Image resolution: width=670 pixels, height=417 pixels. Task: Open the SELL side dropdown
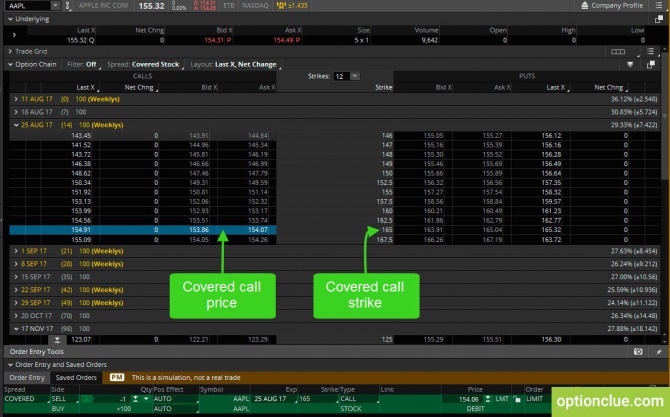click(64, 399)
